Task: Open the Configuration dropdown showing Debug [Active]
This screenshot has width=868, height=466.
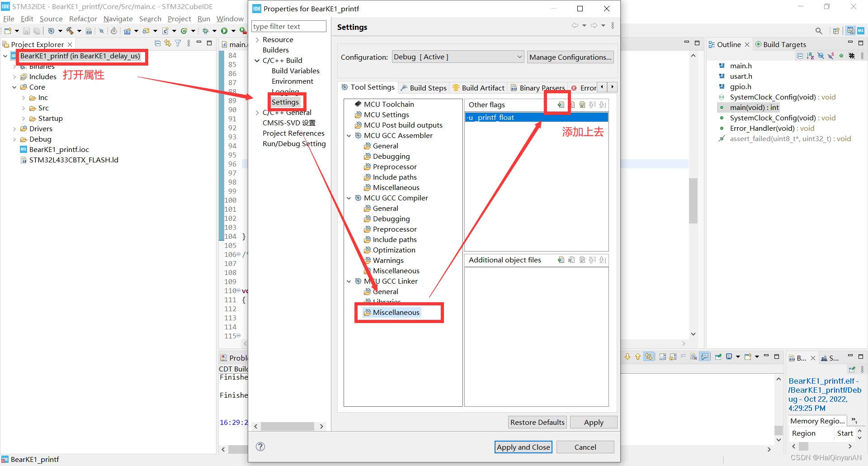Action: (458, 57)
